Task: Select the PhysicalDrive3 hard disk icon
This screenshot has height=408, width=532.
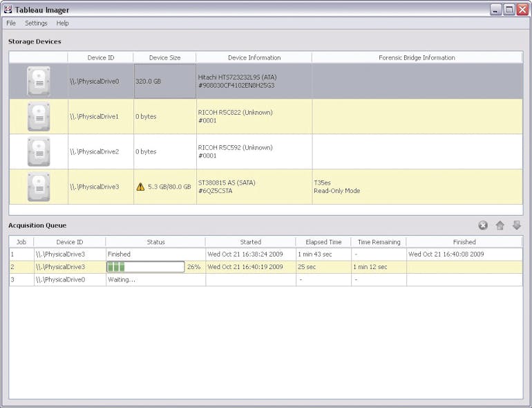Action: click(x=39, y=187)
